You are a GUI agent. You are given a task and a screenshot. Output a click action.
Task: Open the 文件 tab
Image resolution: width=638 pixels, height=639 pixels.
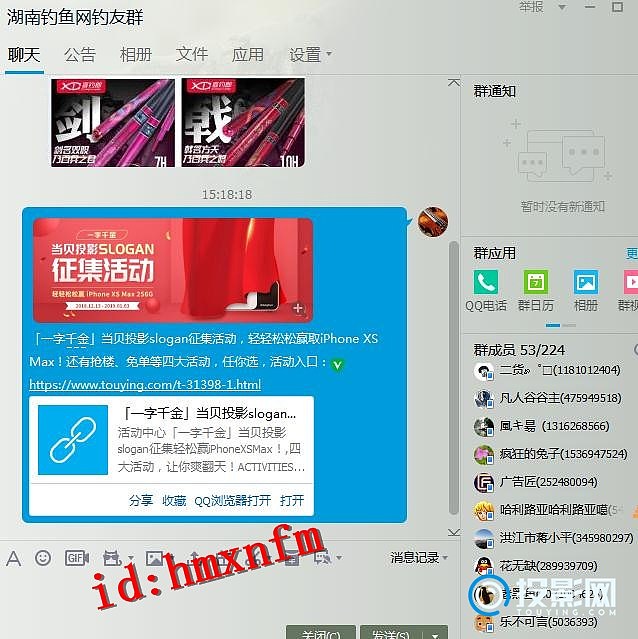click(x=192, y=55)
